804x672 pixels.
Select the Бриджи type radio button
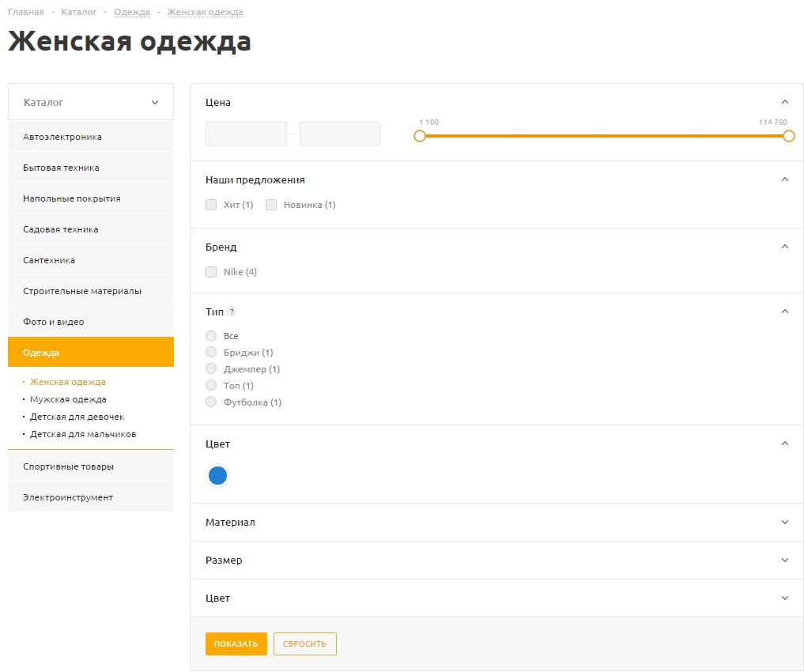tap(211, 353)
